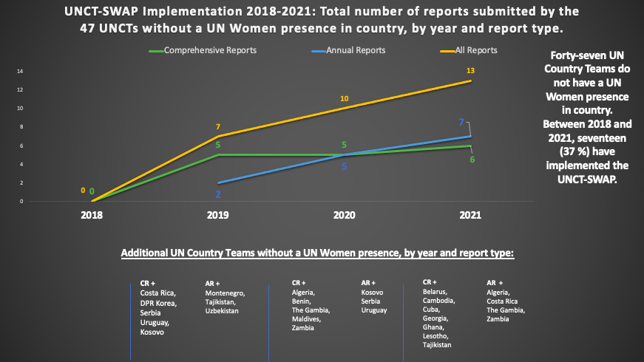Select the Annual Reports legend label
This screenshot has width=644, height=362.
[x=356, y=50]
